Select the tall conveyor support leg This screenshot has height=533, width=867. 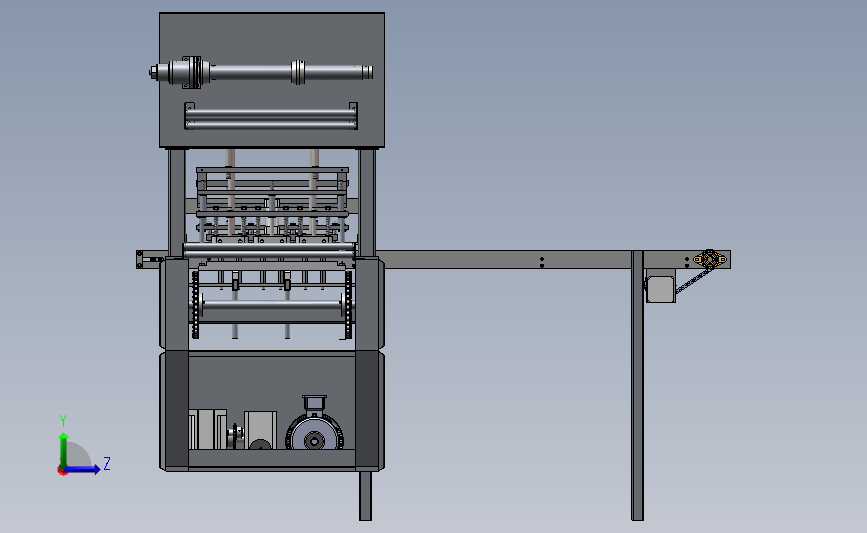click(637, 385)
